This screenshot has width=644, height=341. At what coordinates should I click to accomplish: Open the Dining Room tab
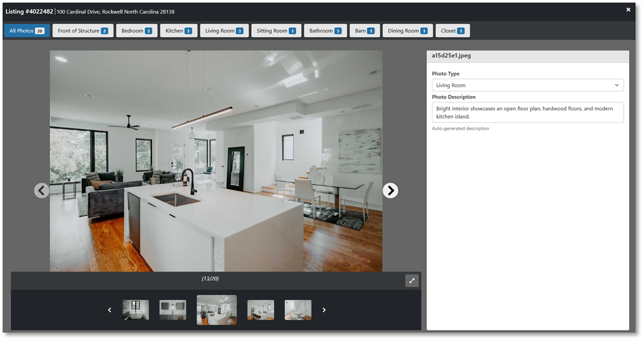click(408, 30)
